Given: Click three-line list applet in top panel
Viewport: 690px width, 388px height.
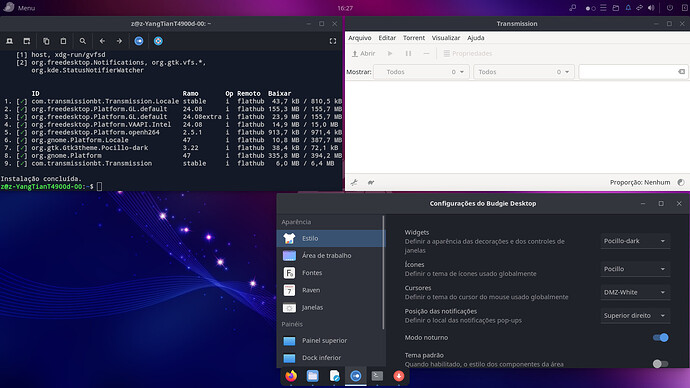Looking at the screenshot, I should 603,8.
